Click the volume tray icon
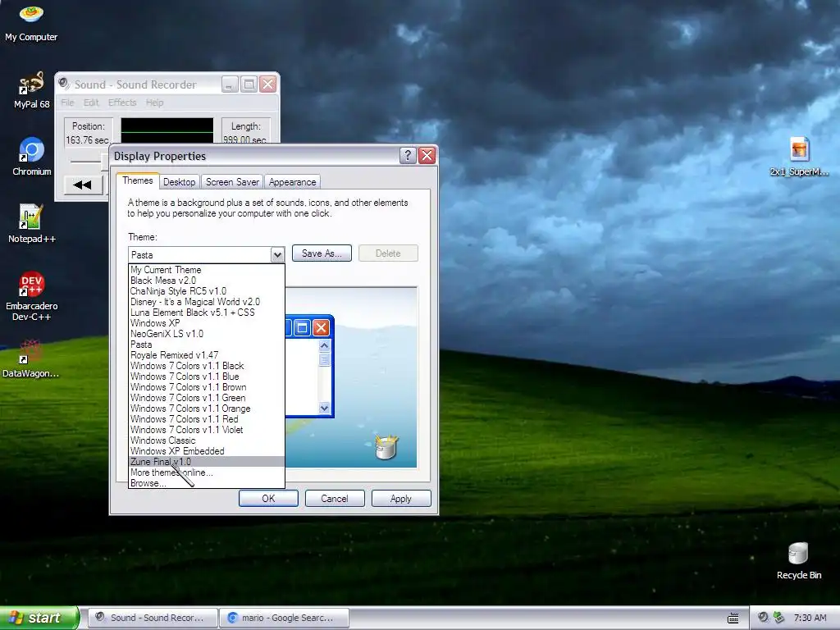Image resolution: width=840 pixels, height=630 pixels. click(763, 618)
